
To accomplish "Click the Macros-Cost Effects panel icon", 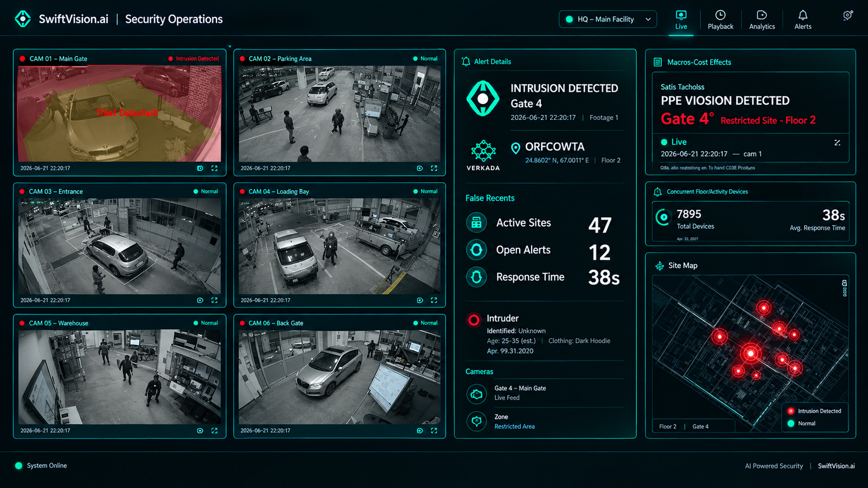I will (x=658, y=62).
